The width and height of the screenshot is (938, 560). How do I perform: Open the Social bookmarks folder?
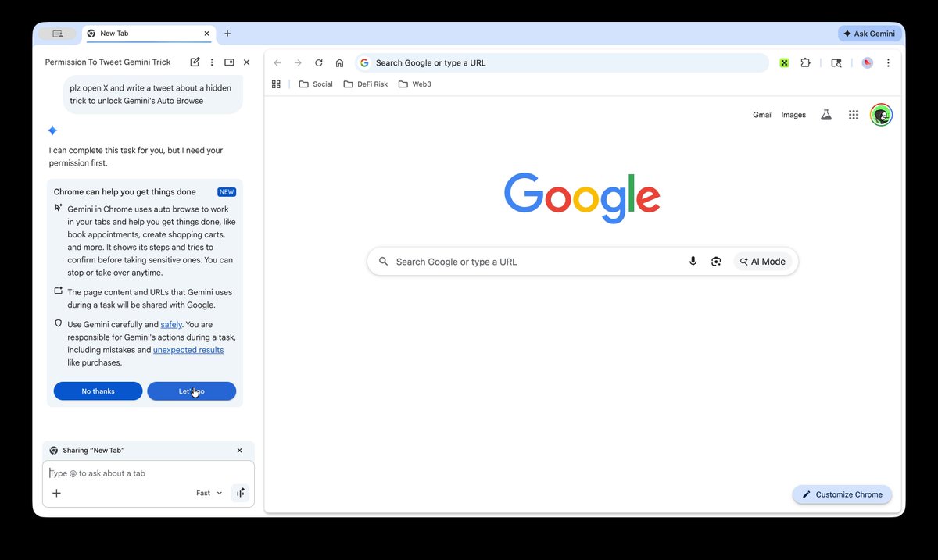(316, 84)
